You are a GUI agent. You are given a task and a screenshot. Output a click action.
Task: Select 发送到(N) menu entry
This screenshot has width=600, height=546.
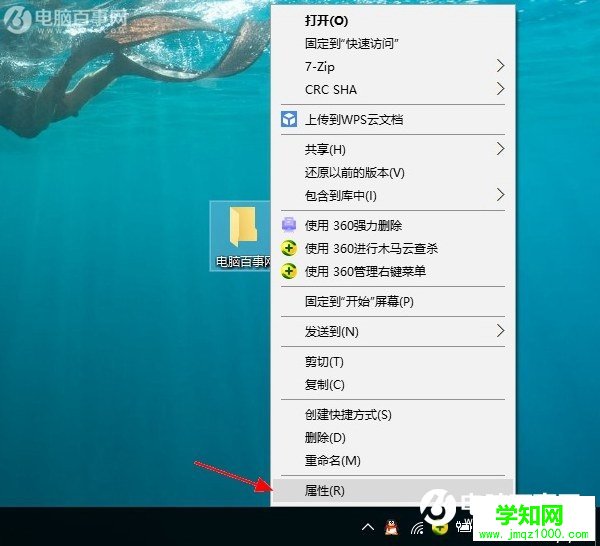pos(393,331)
